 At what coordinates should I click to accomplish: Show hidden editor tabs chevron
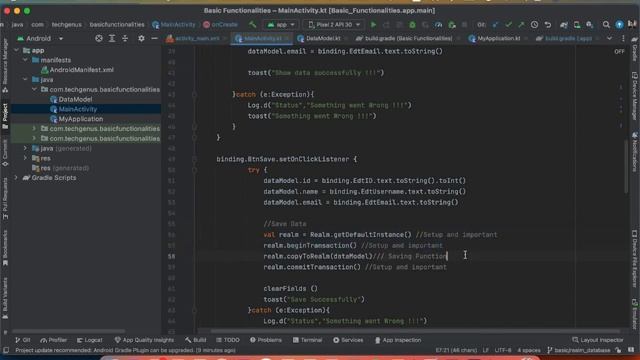click(x=609, y=38)
